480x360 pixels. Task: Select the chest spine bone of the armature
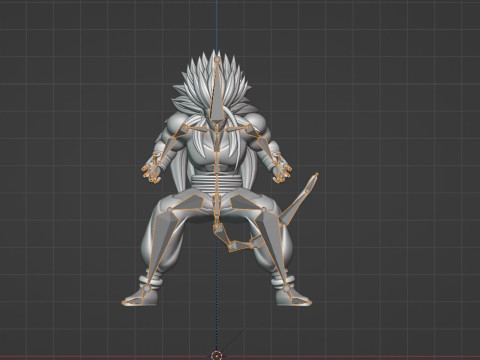coord(217,143)
